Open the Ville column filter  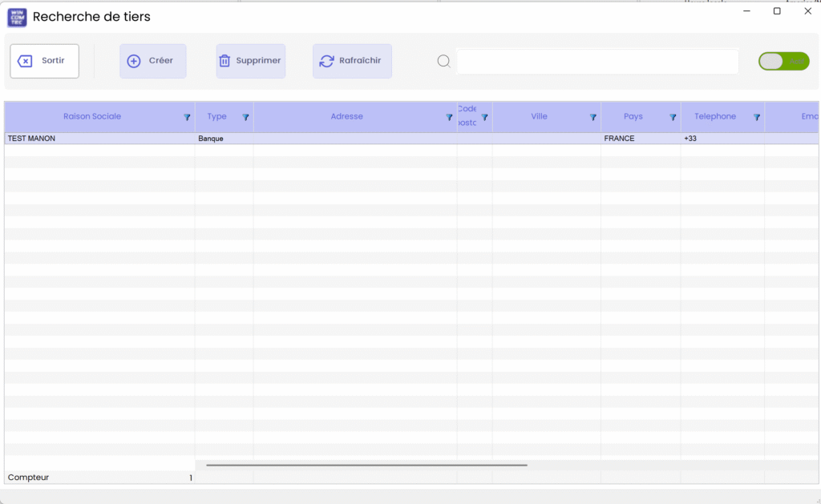[x=593, y=118]
